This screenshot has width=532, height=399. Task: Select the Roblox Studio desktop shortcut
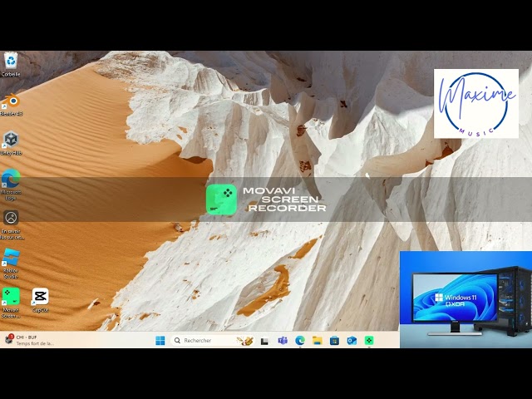pyautogui.click(x=11, y=264)
